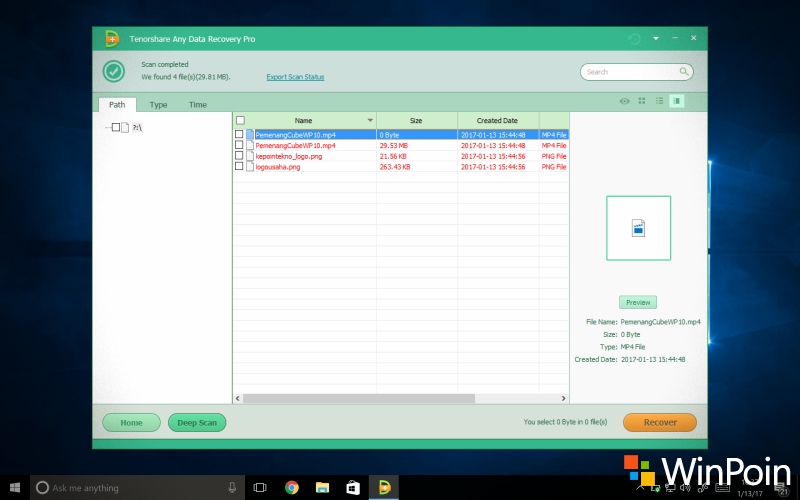The height and width of the screenshot is (500, 800).
Task: Open the Store from the taskbar
Action: 353,487
